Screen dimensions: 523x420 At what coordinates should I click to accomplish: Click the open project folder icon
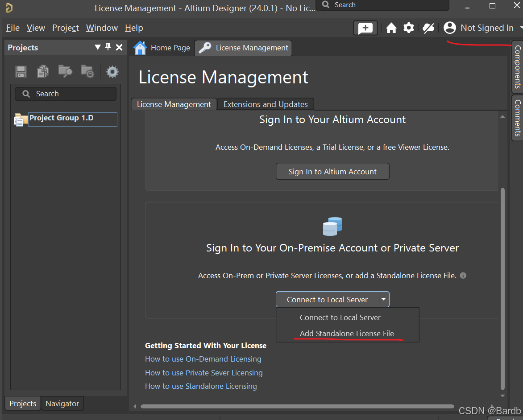pos(65,71)
